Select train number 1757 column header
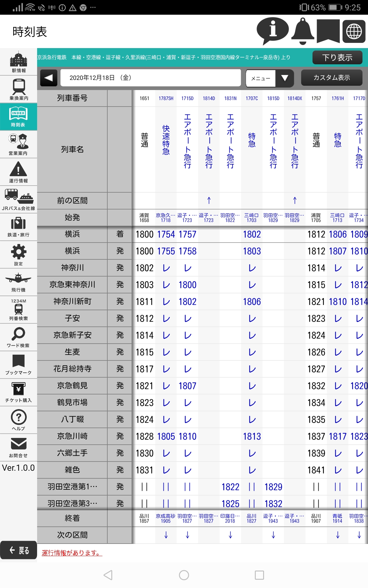Screen dimensions: 368x588 pos(316,98)
